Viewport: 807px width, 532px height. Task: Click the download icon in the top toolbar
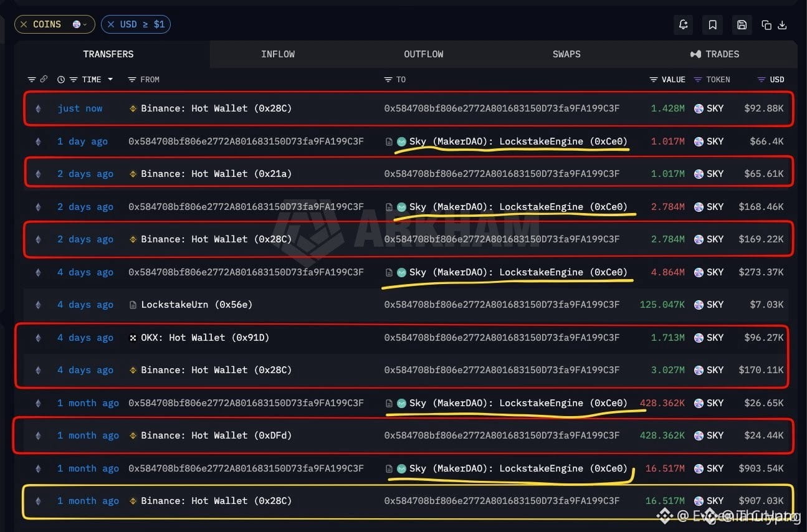(783, 25)
